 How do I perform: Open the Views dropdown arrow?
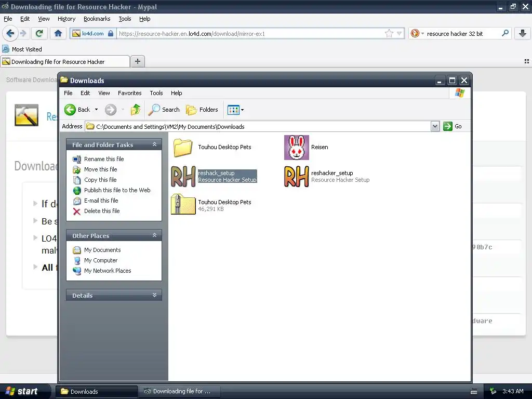[242, 110]
